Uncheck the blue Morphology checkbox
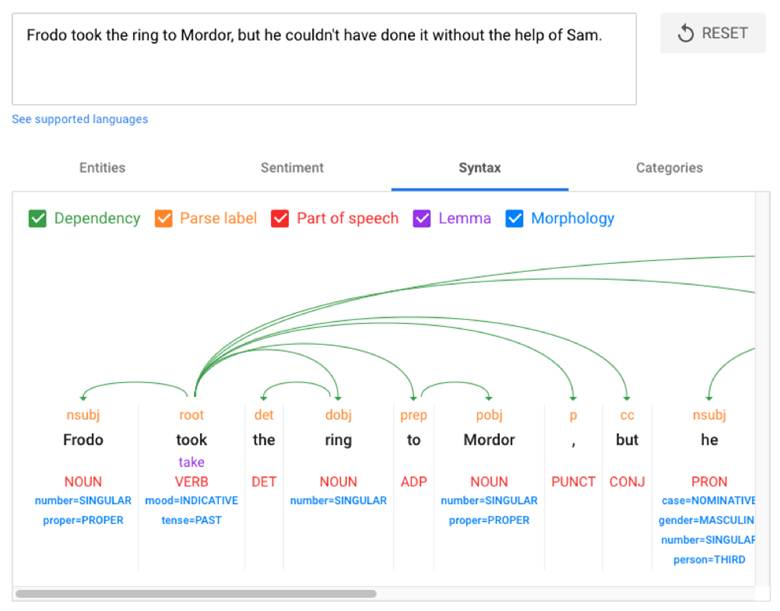 pos(514,218)
